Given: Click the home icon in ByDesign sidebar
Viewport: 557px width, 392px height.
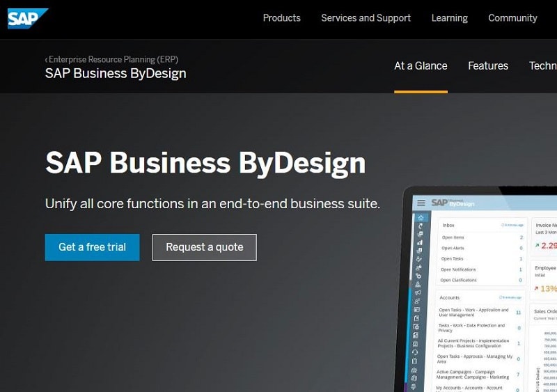Looking at the screenshot, I should (x=421, y=217).
